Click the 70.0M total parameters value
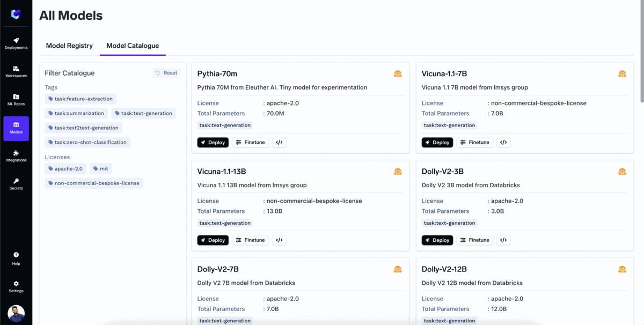The width and height of the screenshot is (644, 325). pyautogui.click(x=275, y=114)
